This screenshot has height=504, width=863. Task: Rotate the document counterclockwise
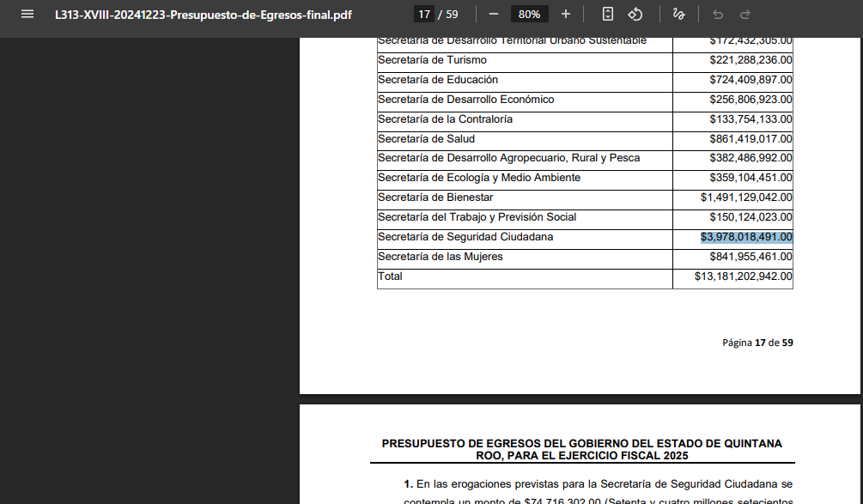(x=635, y=15)
